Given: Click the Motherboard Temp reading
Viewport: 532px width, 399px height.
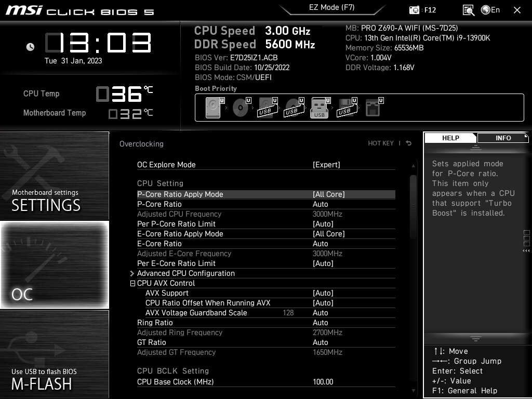Looking at the screenshot, I should tap(130, 114).
